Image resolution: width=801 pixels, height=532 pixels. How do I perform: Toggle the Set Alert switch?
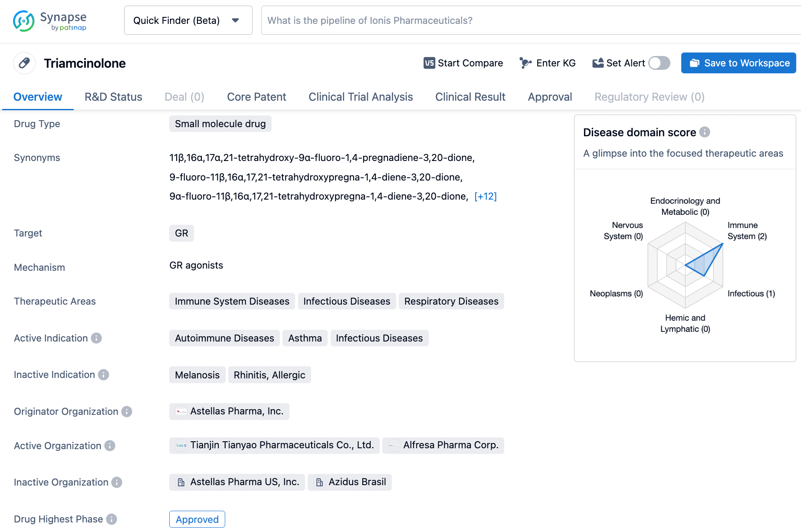click(x=659, y=63)
